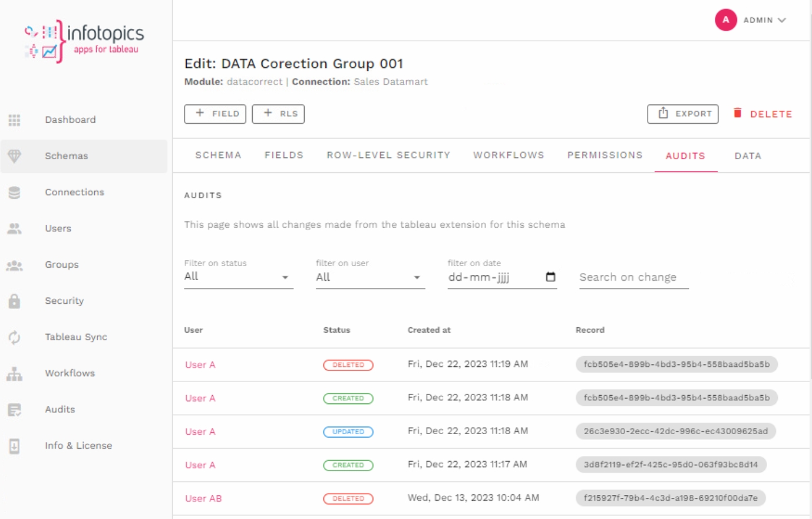The width and height of the screenshot is (812, 519).
Task: Click the Export button
Action: 682,114
